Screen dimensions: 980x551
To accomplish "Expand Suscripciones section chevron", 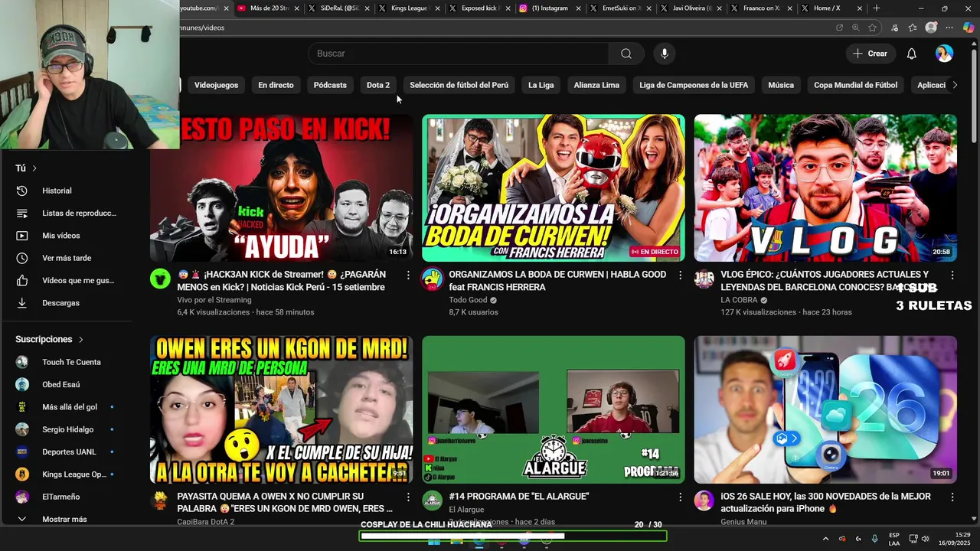I will point(80,339).
